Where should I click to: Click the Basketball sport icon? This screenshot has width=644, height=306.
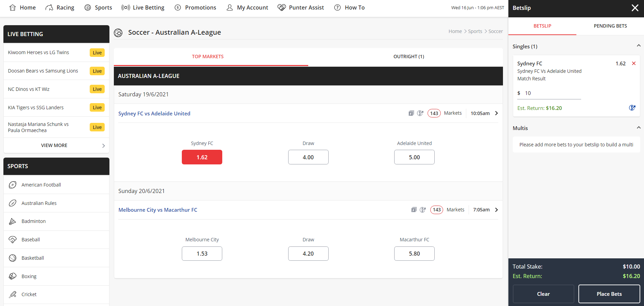pyautogui.click(x=13, y=258)
